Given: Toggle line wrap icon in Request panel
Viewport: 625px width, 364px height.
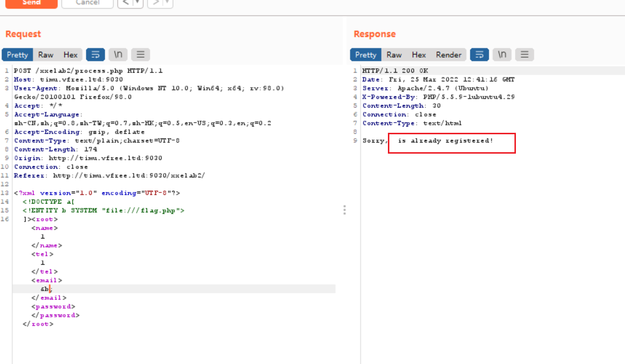Looking at the screenshot, I should pyautogui.click(x=96, y=55).
